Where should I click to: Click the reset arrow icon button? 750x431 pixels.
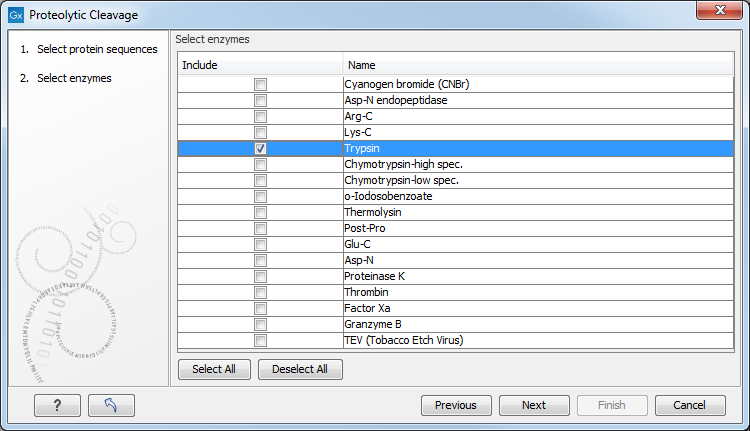pyautogui.click(x=111, y=405)
